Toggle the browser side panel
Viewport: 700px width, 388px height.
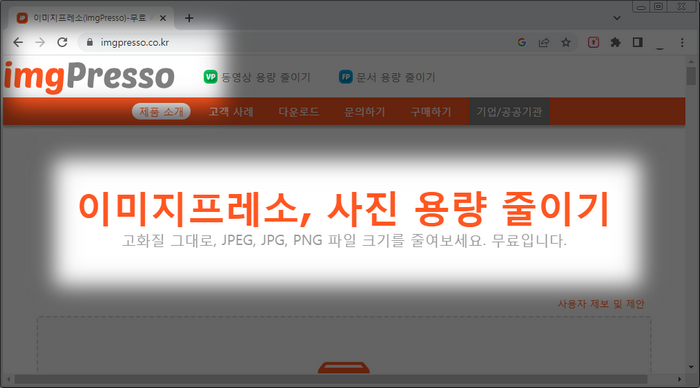coord(638,42)
